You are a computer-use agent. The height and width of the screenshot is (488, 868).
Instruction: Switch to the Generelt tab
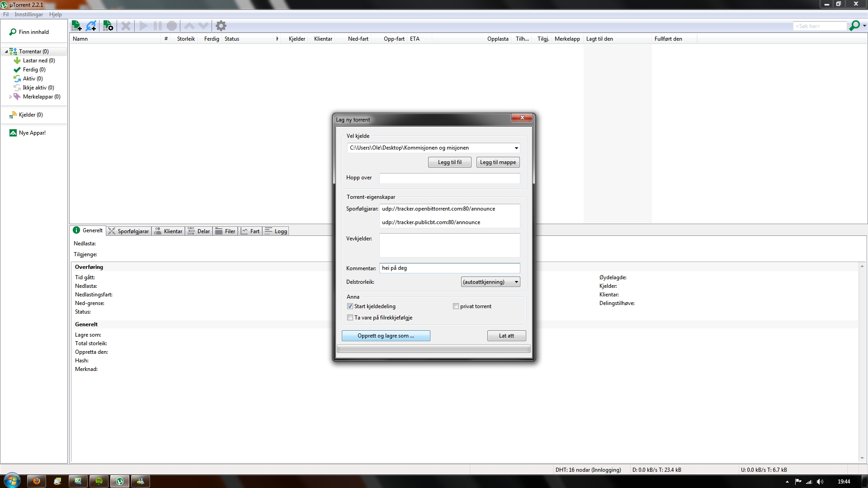(88, 230)
